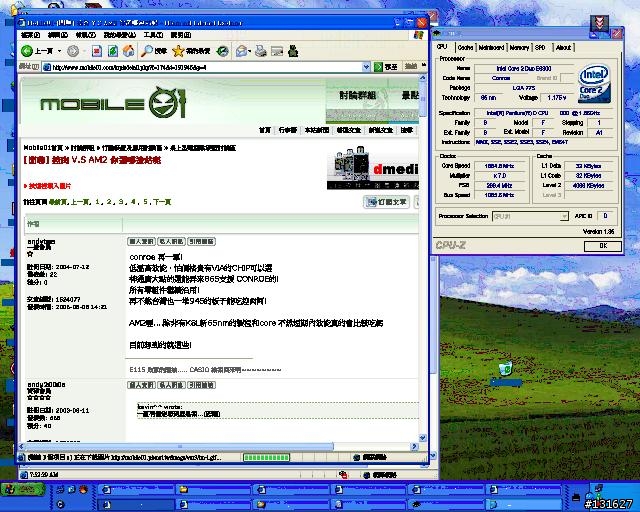Click the IE Forward arrow button
The image size is (640, 512).
pos(73,51)
